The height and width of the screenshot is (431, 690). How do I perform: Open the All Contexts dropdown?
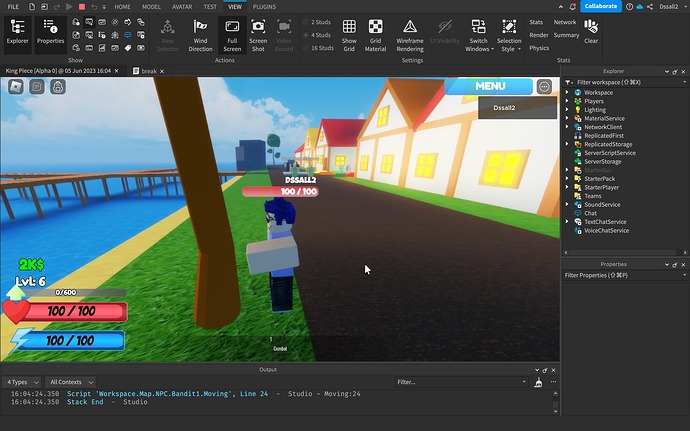point(70,382)
